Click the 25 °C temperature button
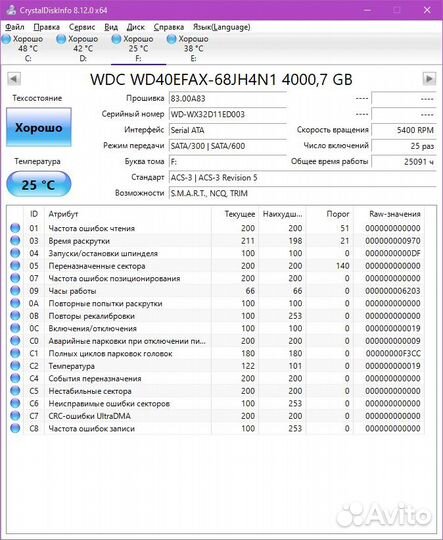The image size is (443, 540). point(39,184)
